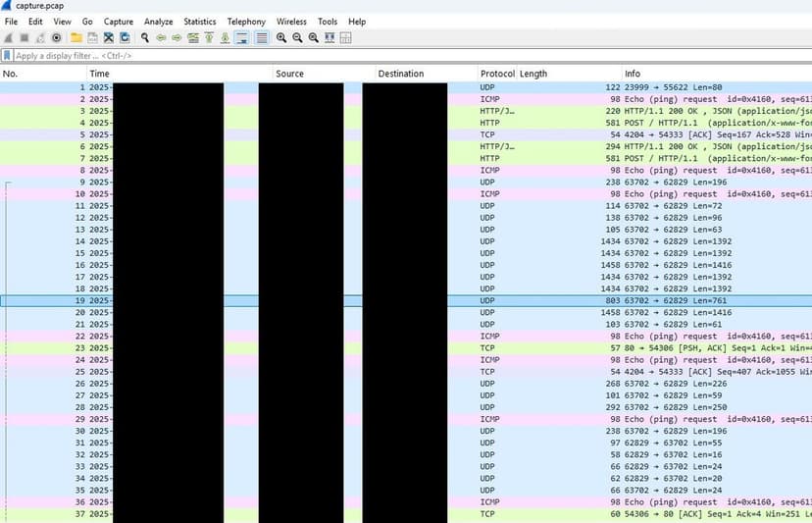Sort packets by the No. column header
This screenshot has width=812, height=523.
pyautogui.click(x=43, y=74)
